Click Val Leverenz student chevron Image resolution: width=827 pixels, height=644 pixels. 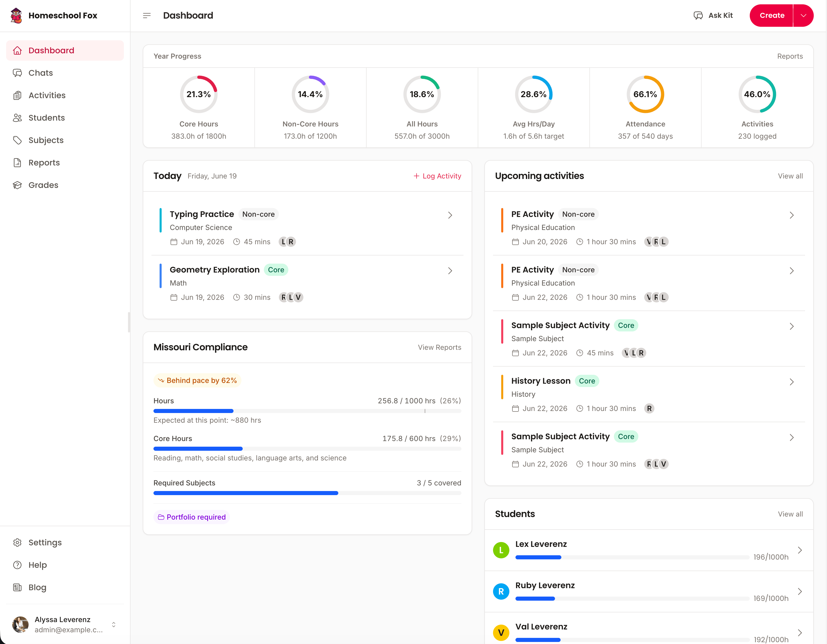[x=800, y=633]
